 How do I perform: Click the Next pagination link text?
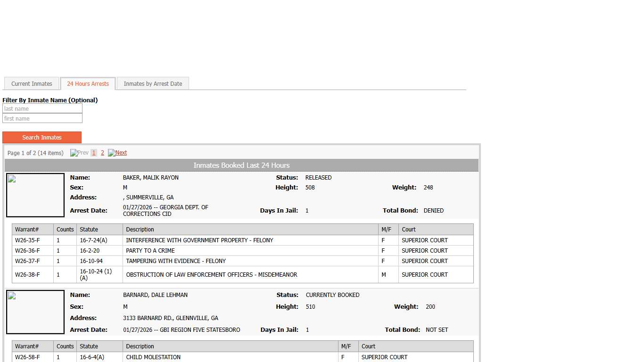pyautogui.click(x=121, y=153)
